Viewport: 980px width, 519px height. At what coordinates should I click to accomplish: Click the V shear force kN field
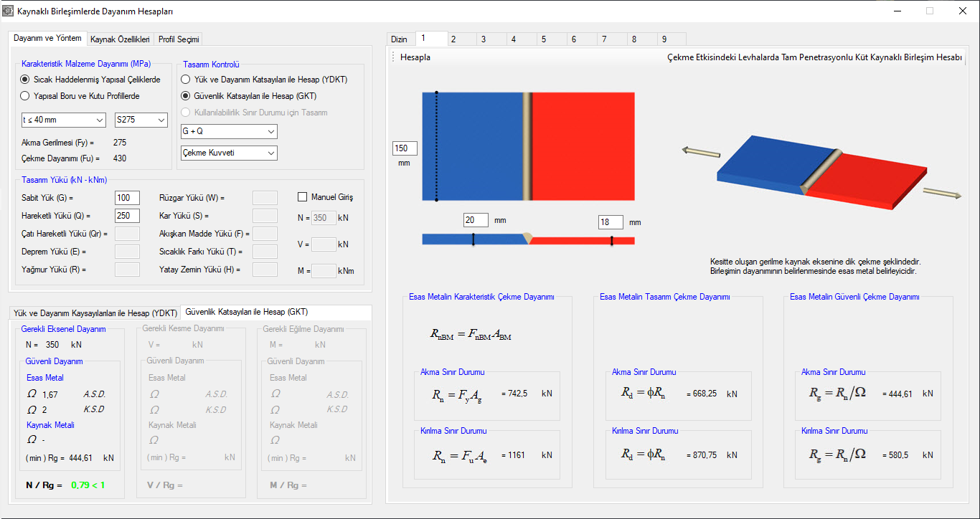(x=324, y=244)
